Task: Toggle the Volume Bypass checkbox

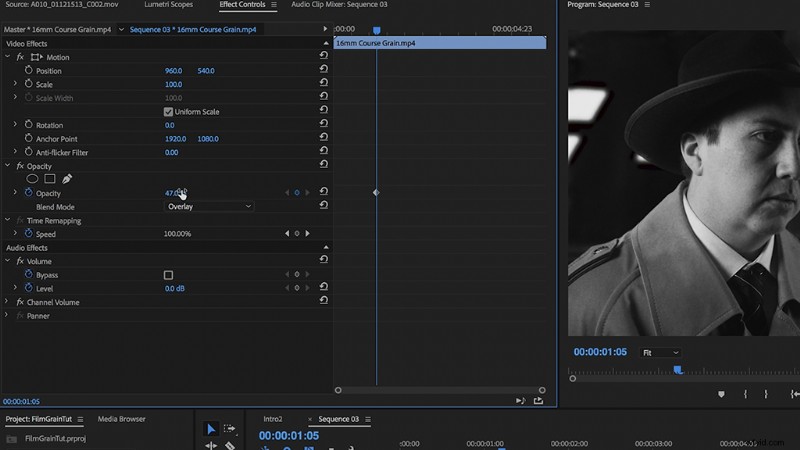Action: tap(168, 275)
